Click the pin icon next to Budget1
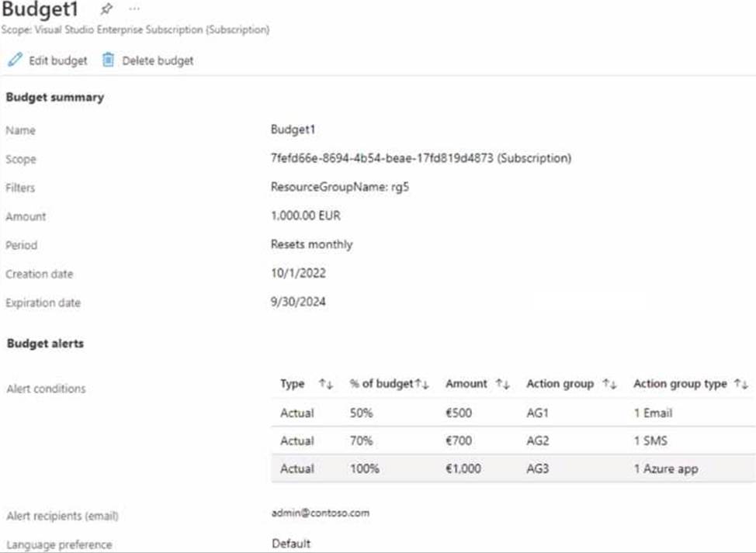Screen dimensions: 756x553 [106, 10]
